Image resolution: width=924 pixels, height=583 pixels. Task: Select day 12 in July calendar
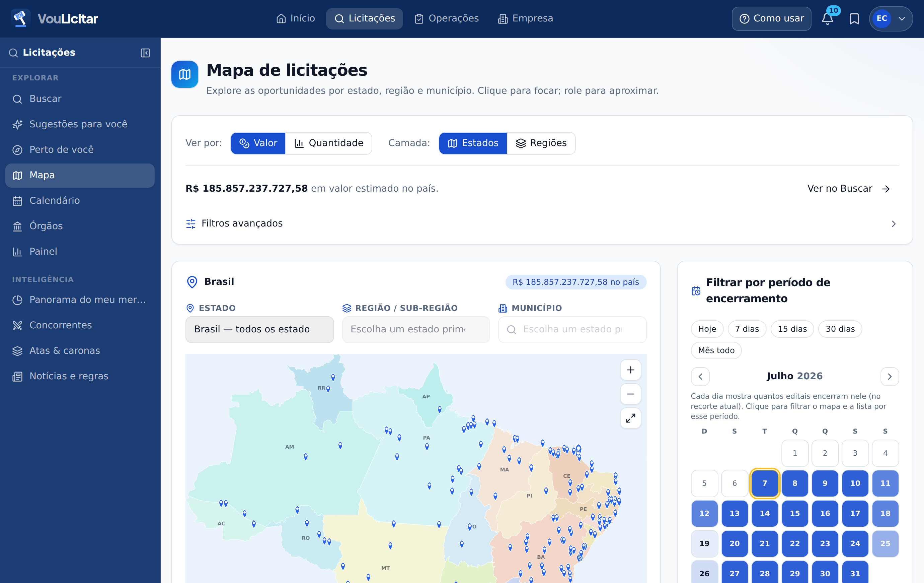click(704, 514)
